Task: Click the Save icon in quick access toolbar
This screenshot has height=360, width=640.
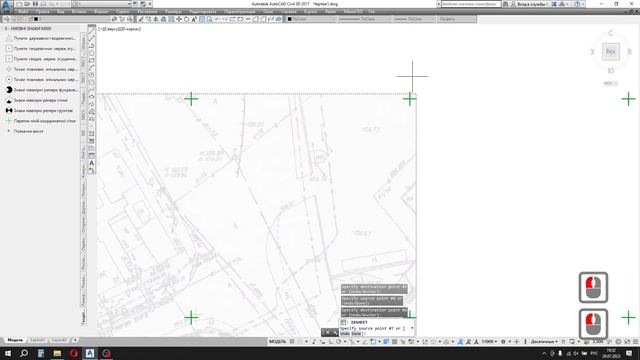Action: coord(35,4)
